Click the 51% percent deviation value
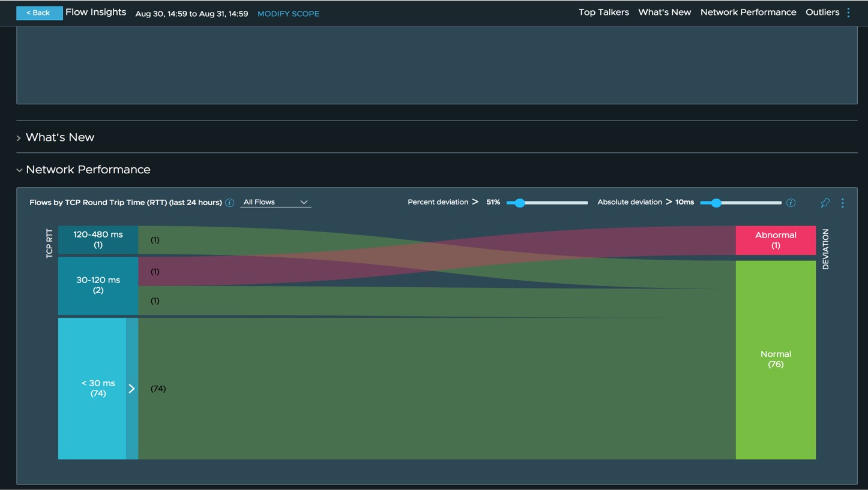868x490 pixels. tap(493, 202)
